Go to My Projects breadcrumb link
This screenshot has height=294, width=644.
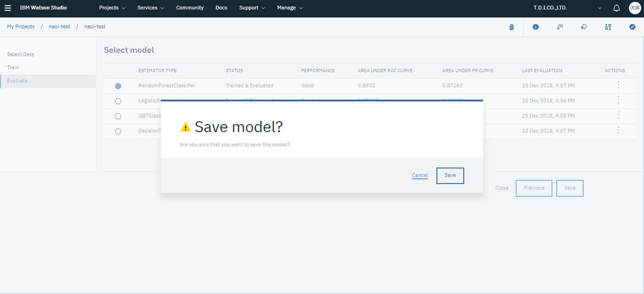(21, 27)
